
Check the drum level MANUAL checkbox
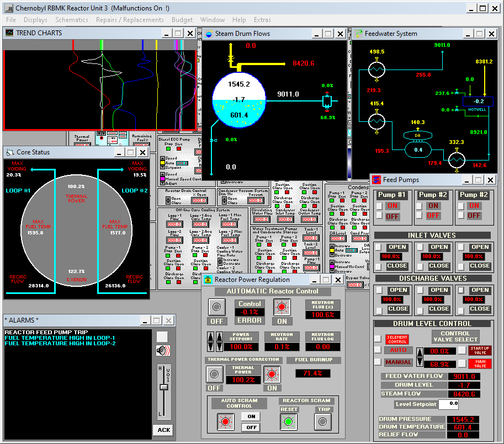(378, 362)
